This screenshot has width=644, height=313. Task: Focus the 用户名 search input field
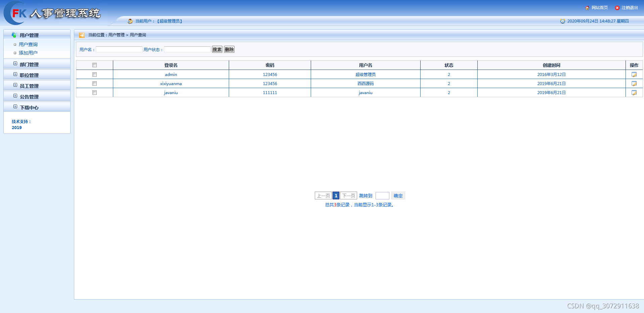[119, 49]
